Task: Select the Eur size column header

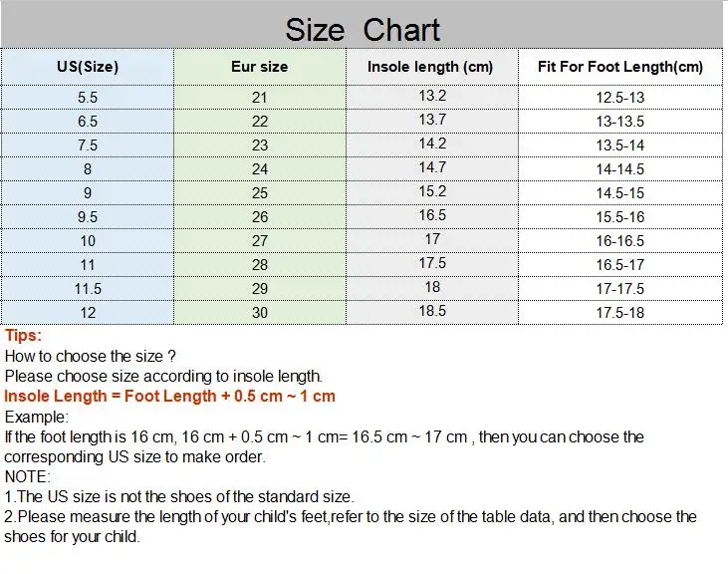Action: (x=260, y=67)
